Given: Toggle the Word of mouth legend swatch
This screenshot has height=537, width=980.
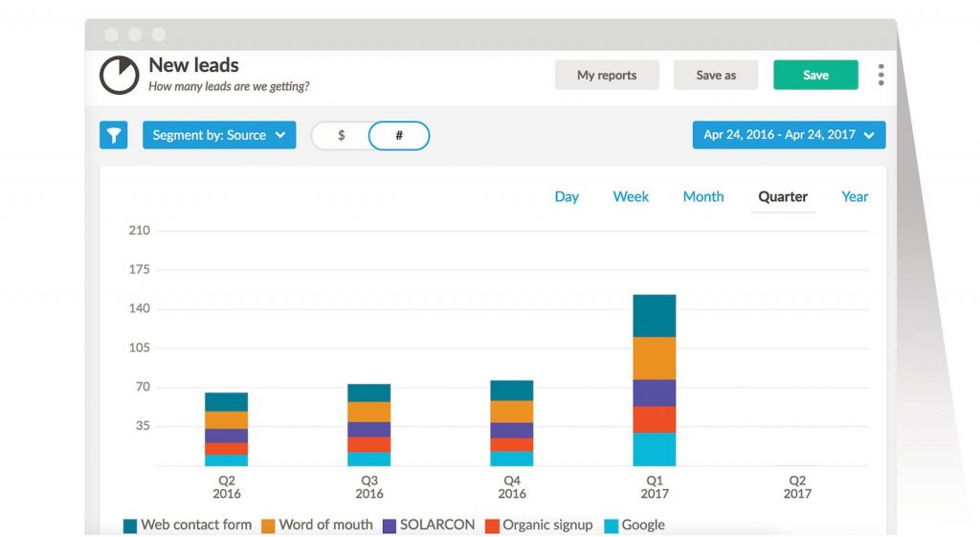Looking at the screenshot, I should (x=268, y=526).
